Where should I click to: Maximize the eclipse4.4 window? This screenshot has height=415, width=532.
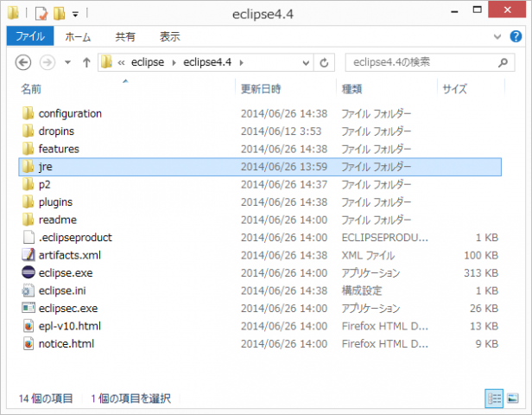coord(477,10)
